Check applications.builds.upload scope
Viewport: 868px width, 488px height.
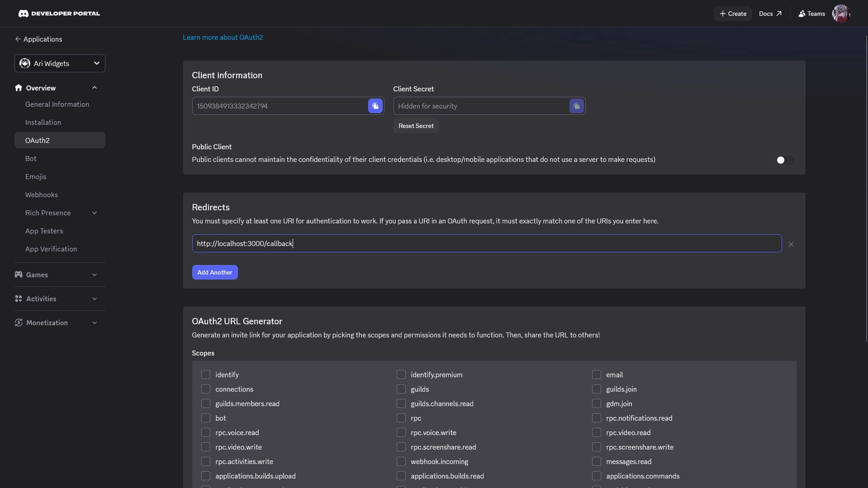click(x=206, y=476)
